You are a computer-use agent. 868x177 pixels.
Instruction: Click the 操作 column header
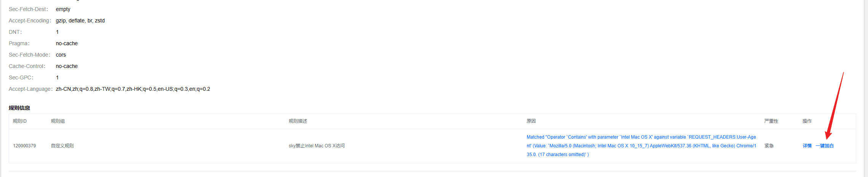click(x=807, y=121)
